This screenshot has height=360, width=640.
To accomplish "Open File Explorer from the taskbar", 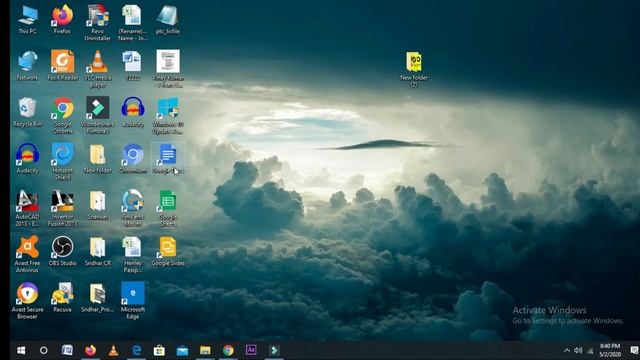I will [x=205, y=350].
